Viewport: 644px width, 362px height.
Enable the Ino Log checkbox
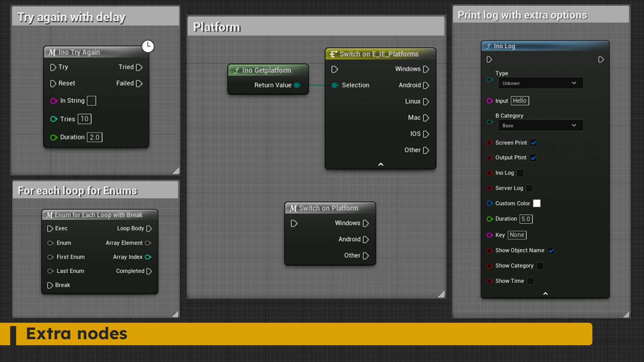(x=520, y=173)
